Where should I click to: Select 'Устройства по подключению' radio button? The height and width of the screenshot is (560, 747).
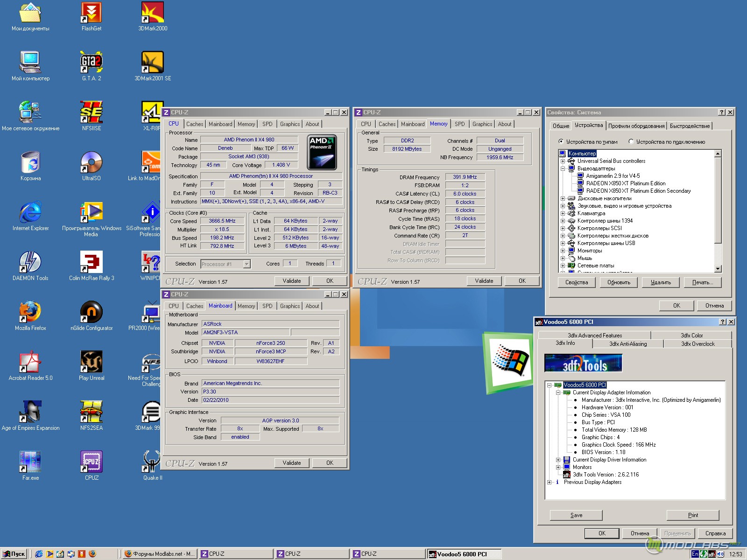[x=631, y=141]
